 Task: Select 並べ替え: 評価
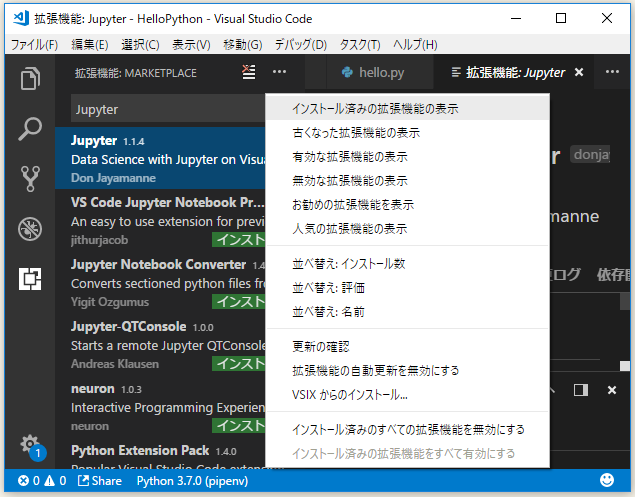click(407, 288)
